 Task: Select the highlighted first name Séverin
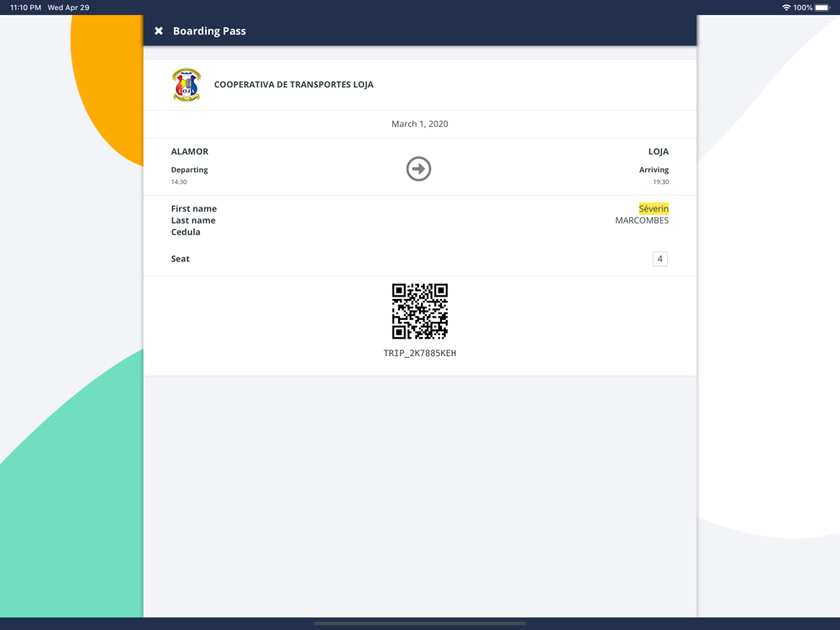(x=654, y=208)
